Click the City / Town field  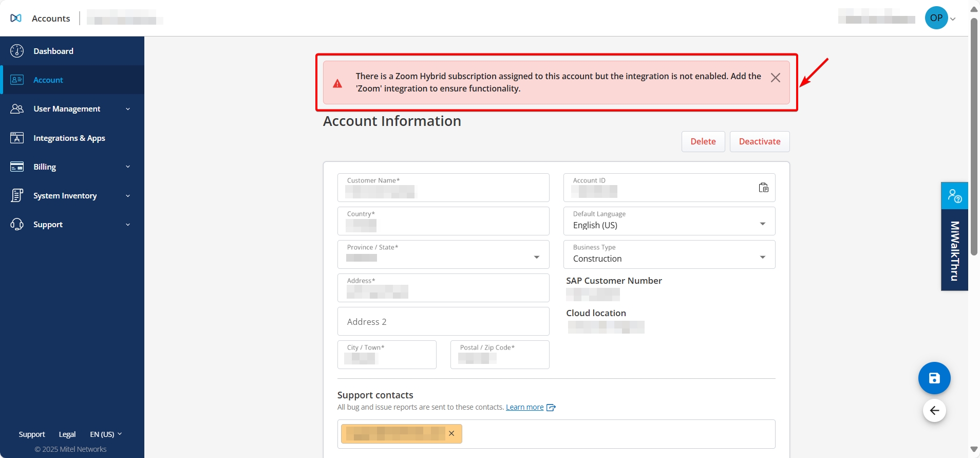coord(387,355)
